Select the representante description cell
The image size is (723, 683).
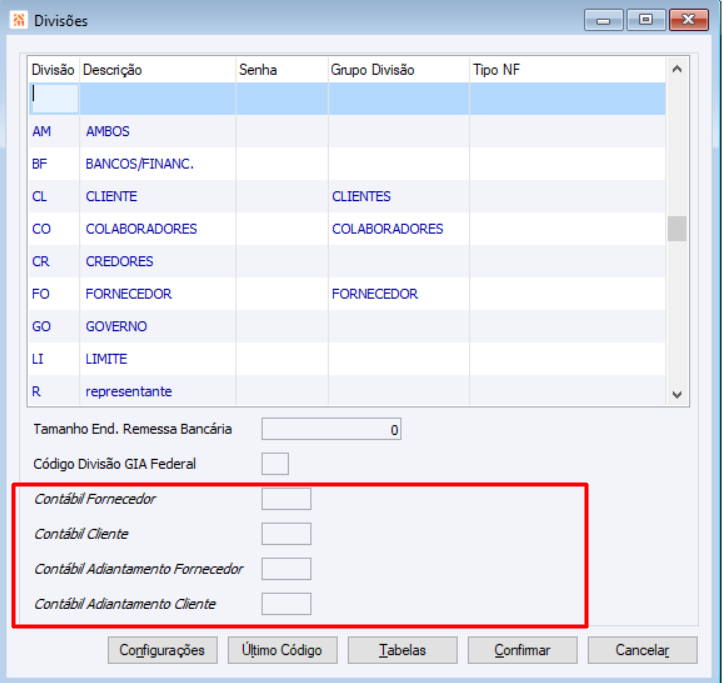(157, 391)
